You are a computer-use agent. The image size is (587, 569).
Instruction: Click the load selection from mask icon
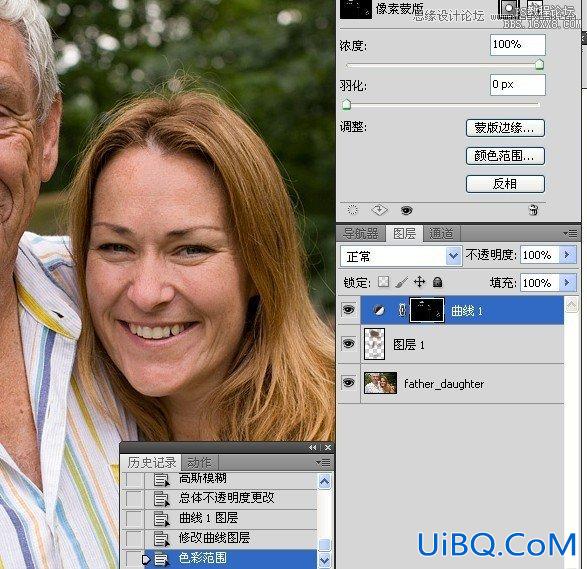click(352, 210)
